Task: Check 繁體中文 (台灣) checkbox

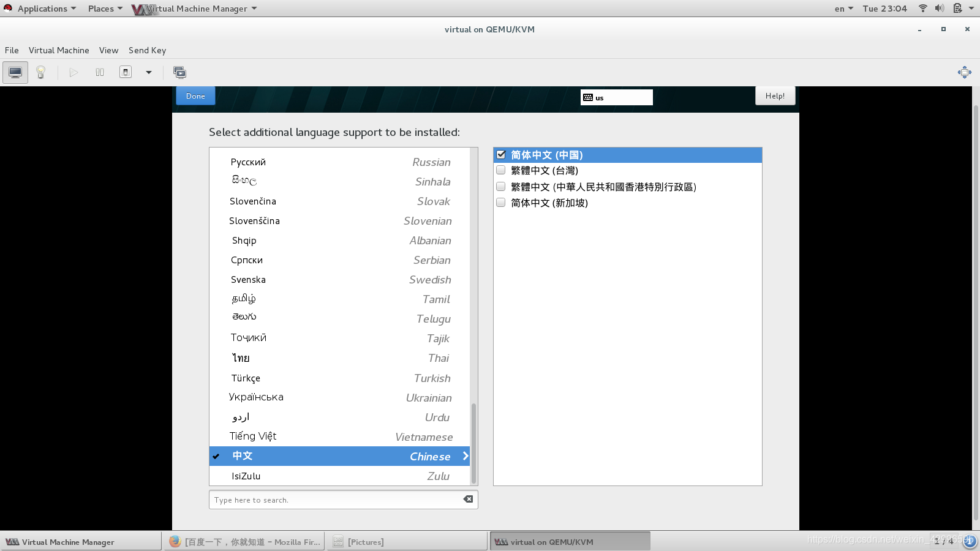Action: [501, 170]
